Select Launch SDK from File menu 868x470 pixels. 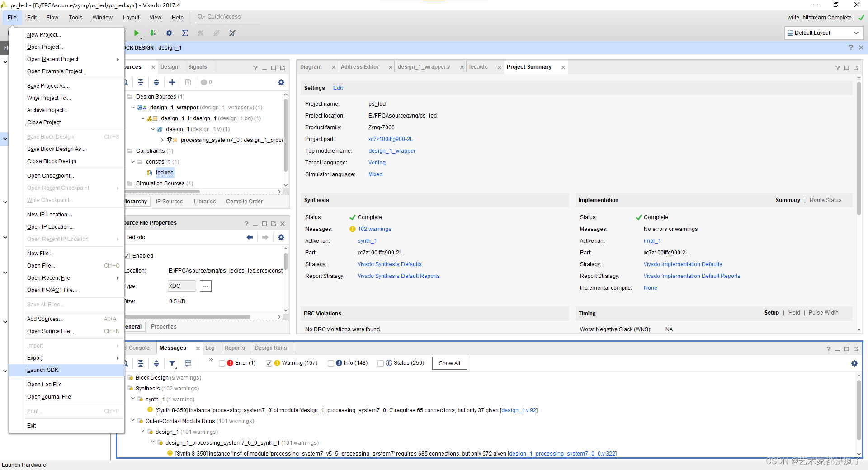[x=66, y=370]
